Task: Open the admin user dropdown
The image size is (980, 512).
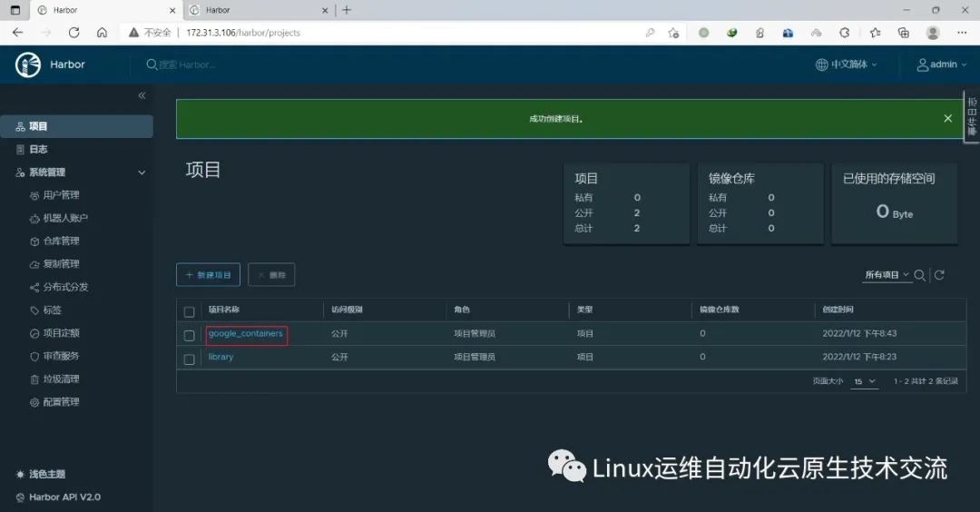Action: coord(942,64)
